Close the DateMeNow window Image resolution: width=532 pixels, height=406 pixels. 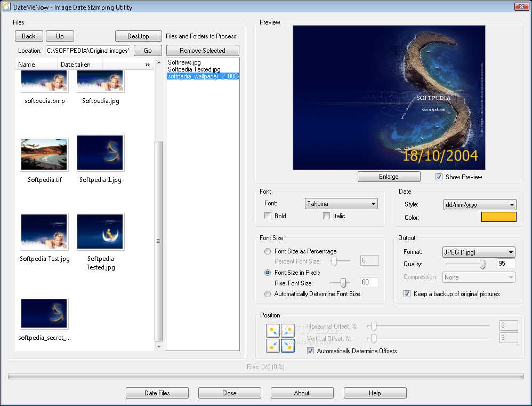click(521, 6)
